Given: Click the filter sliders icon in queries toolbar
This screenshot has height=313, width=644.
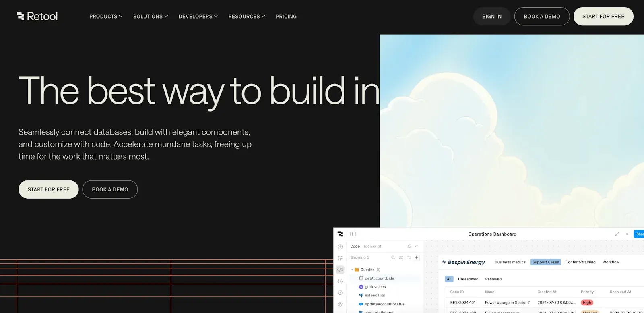Looking at the screenshot, I should [x=401, y=257].
